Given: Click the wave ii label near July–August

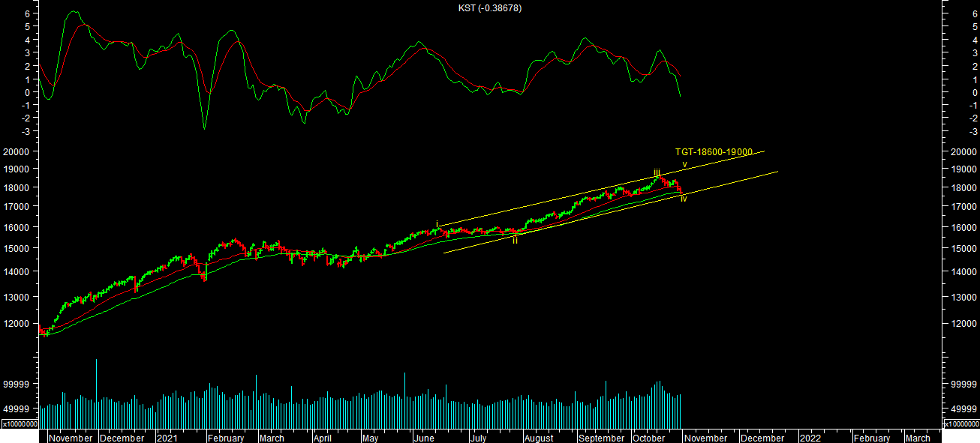Looking at the screenshot, I should click(515, 240).
